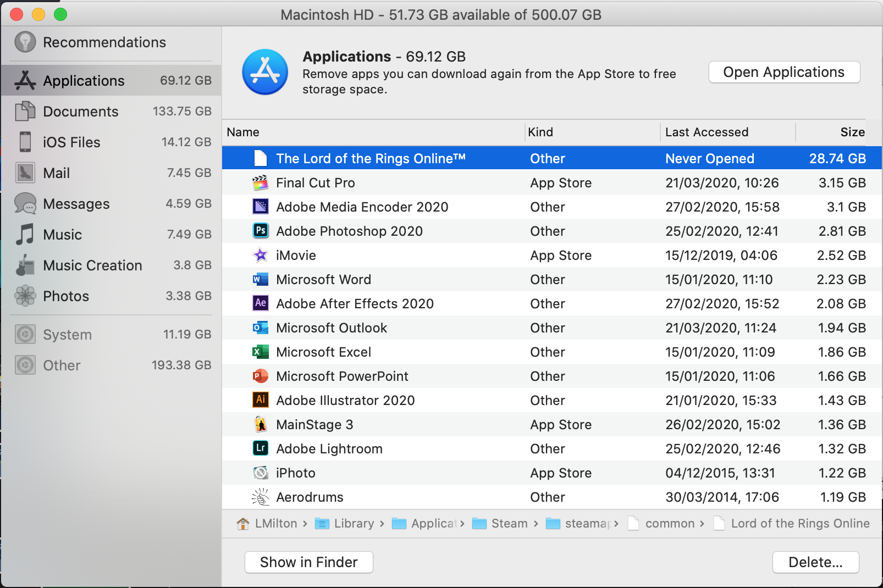The width and height of the screenshot is (883, 588).
Task: Select the Microsoft PowerPoint row name
Action: tap(342, 376)
